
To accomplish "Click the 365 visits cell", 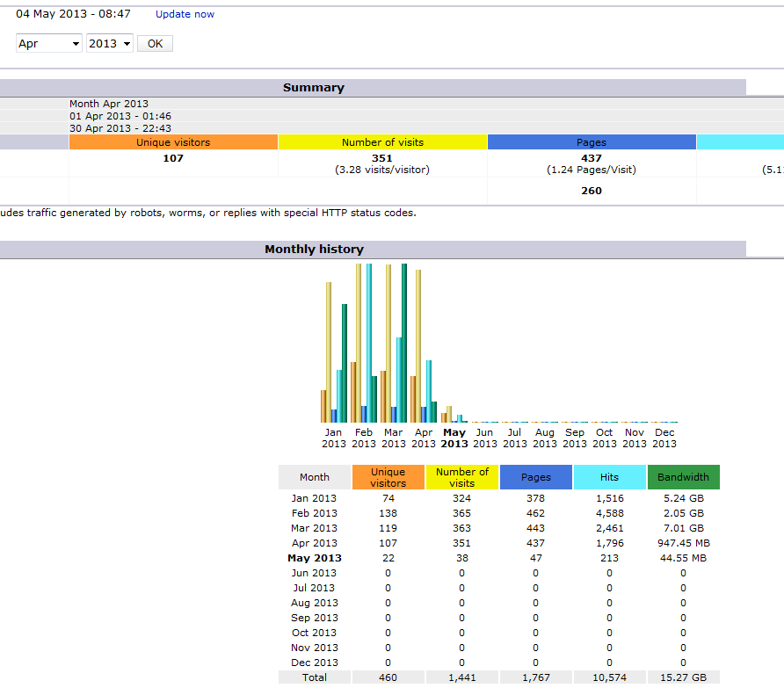I will click(461, 513).
